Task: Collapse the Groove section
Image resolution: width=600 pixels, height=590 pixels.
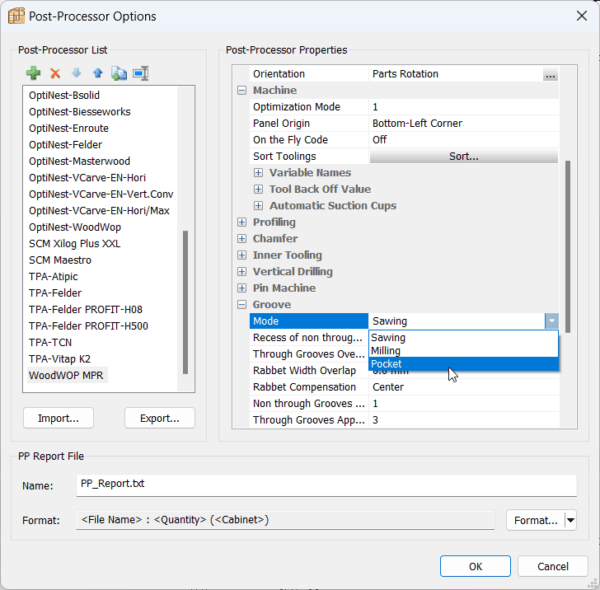Action: click(x=242, y=305)
